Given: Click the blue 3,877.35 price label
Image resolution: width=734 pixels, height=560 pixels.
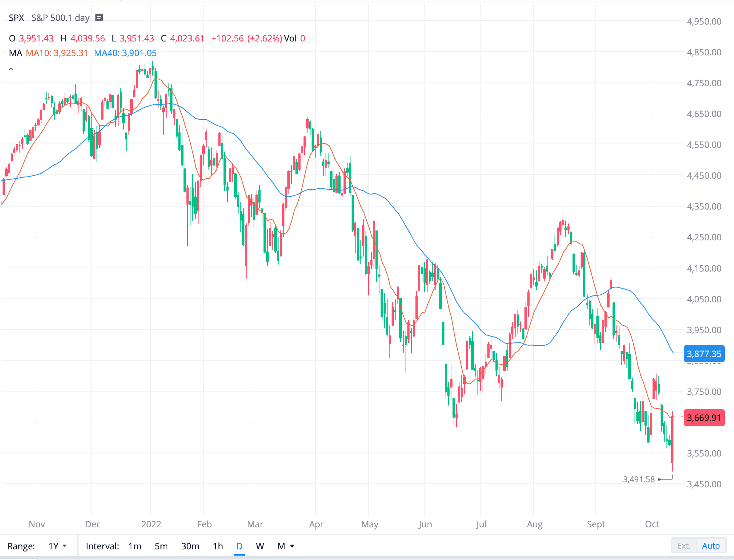Looking at the screenshot, I should [704, 354].
